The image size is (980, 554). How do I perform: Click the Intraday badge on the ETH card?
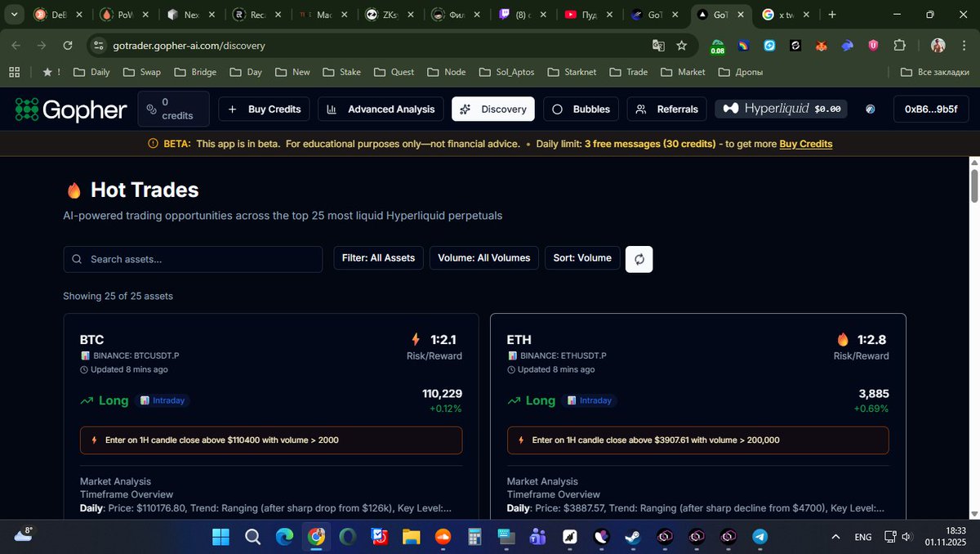590,400
